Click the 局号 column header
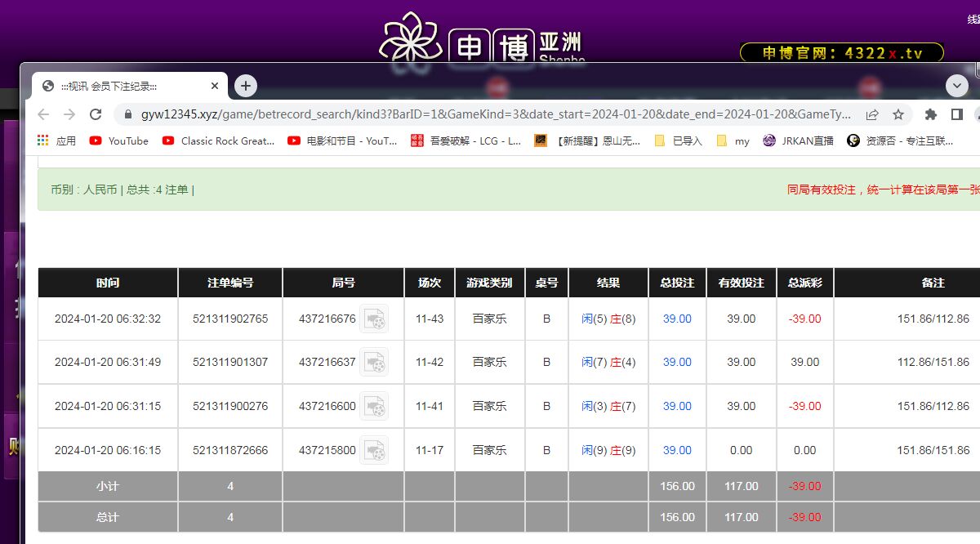Screen dimensions: 980x544 (344, 283)
